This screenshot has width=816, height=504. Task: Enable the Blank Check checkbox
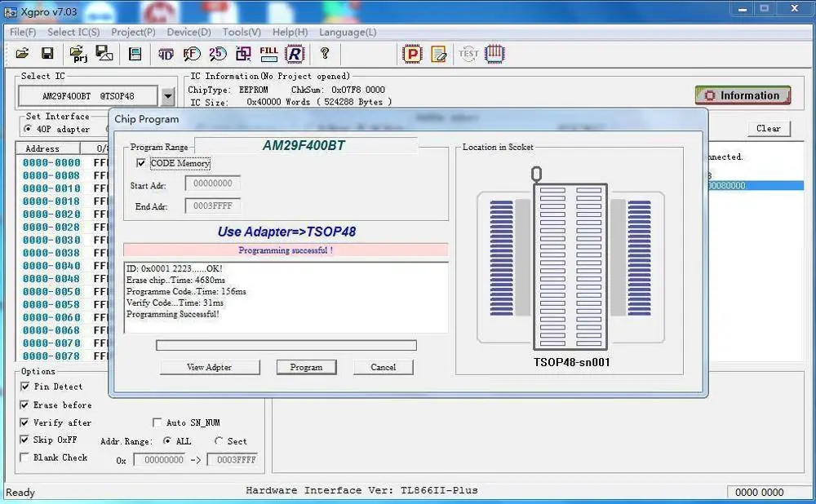coord(24,458)
